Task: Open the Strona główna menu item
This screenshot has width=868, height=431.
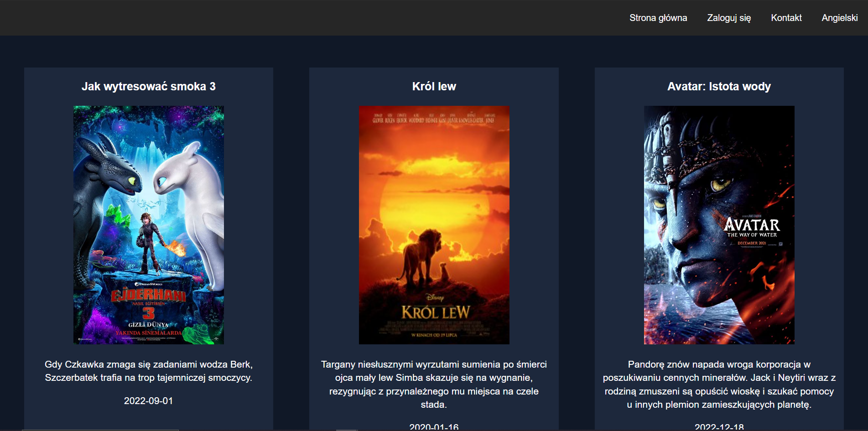Action: click(658, 18)
